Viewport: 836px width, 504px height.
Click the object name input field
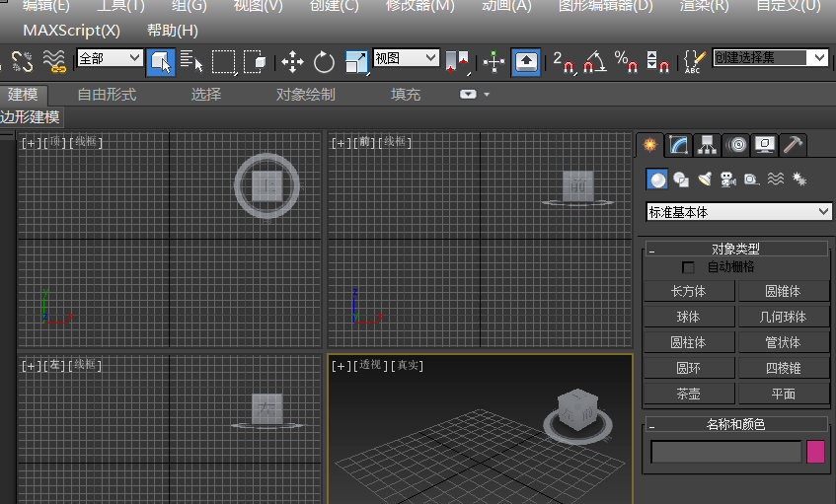pos(726,452)
